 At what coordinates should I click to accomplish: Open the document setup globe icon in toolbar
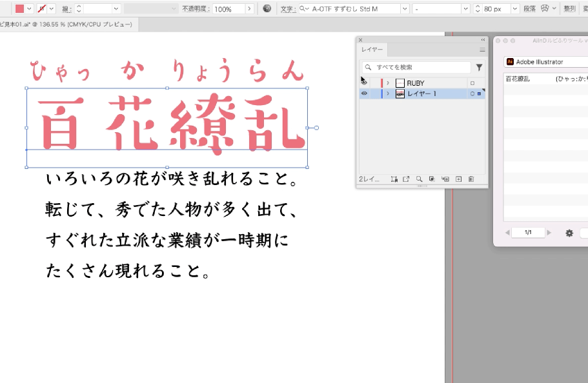coord(266,8)
